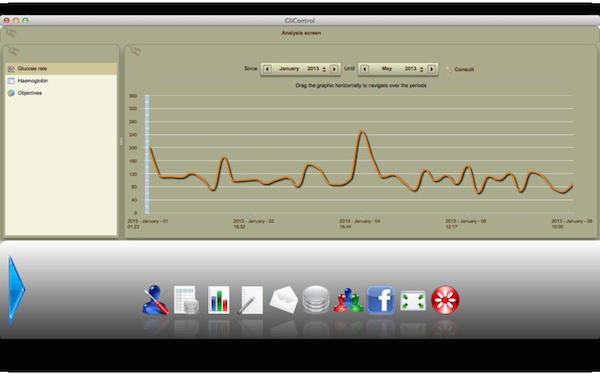
Task: Click the January month field in Since
Action: [289, 69]
